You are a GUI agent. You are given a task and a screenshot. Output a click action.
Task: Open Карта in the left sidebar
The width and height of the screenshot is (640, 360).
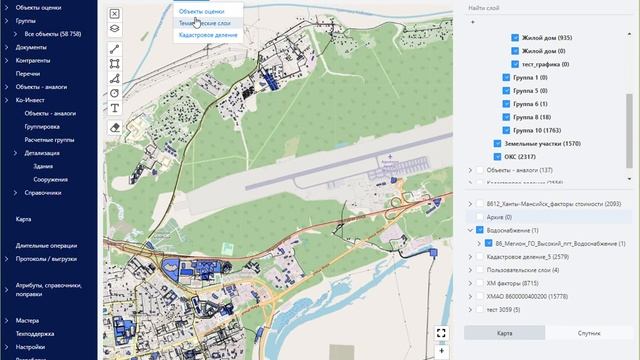point(23,219)
